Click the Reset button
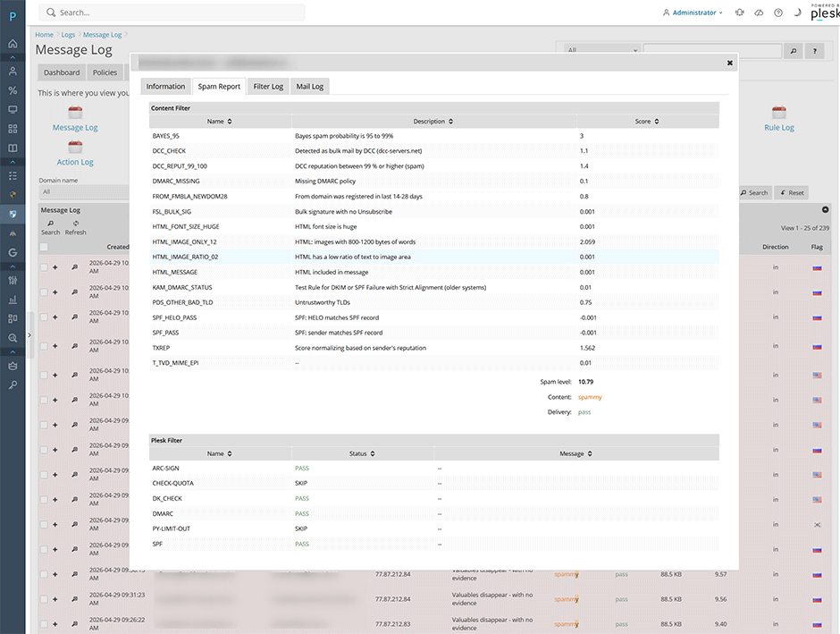Viewport: 840px width, 634px height. (792, 192)
